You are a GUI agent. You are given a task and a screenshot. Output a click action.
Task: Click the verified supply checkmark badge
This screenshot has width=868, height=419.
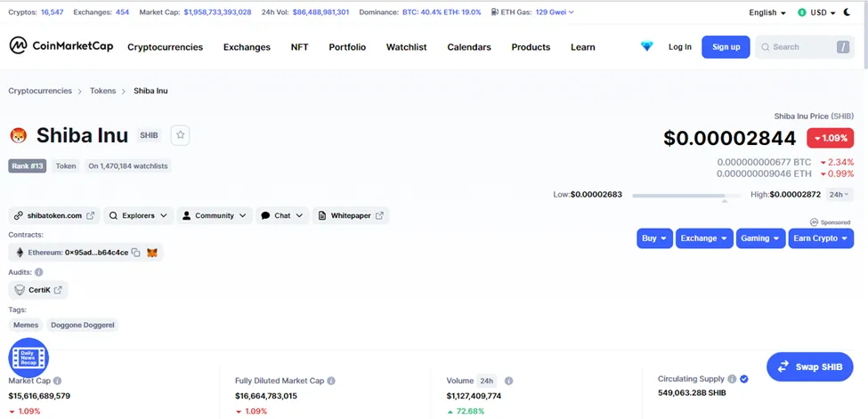744,379
